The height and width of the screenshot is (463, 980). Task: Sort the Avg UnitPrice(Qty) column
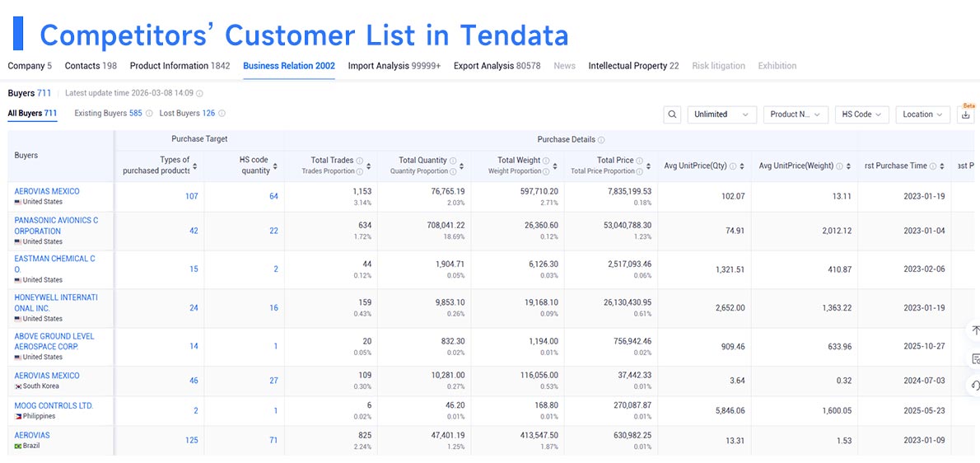[742, 166]
